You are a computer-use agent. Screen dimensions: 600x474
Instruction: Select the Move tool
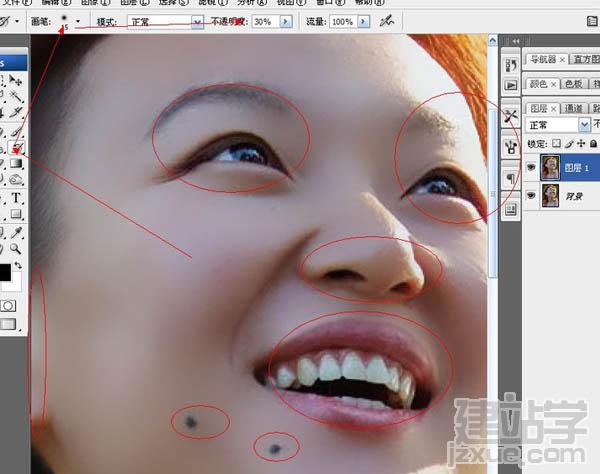15,80
